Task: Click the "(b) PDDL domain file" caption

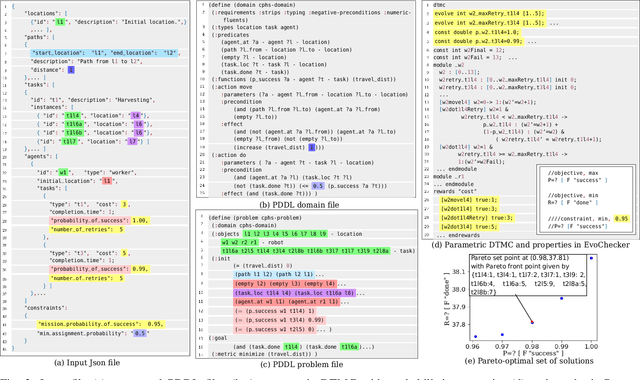Action: [300, 205]
